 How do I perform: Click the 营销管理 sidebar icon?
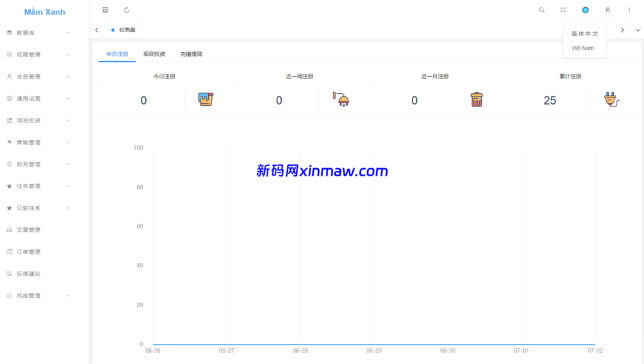[9, 142]
